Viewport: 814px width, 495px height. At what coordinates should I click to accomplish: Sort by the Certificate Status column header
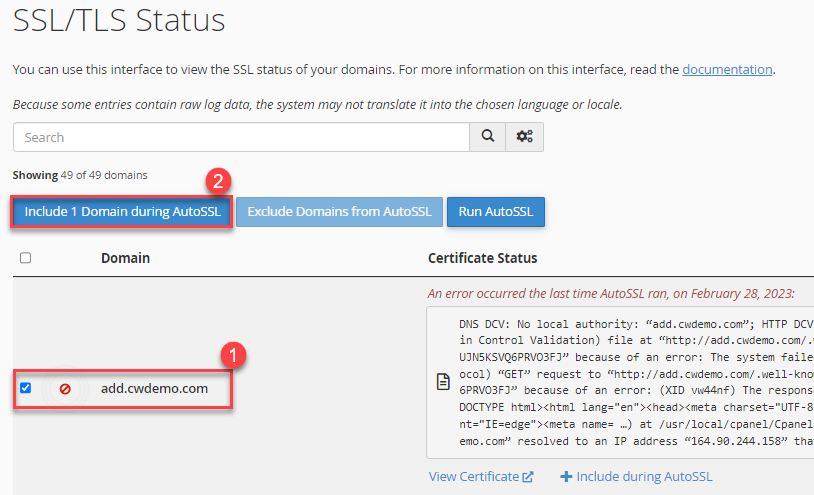[482, 258]
